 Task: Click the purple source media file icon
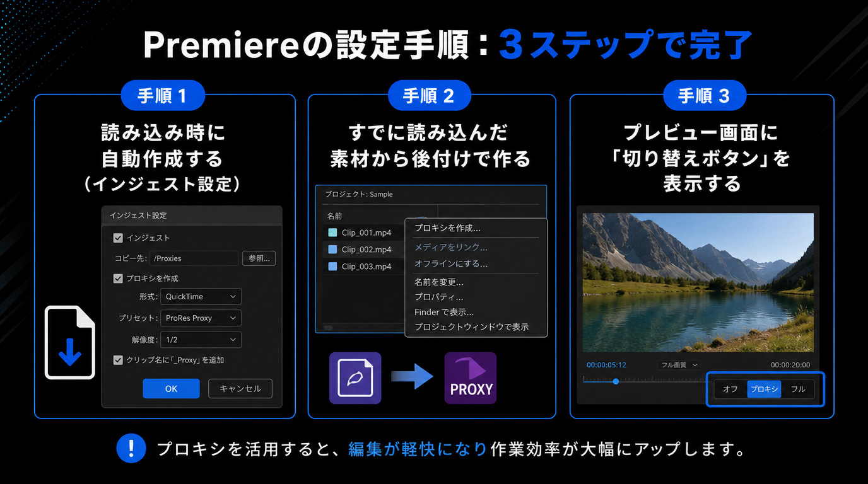[355, 378]
